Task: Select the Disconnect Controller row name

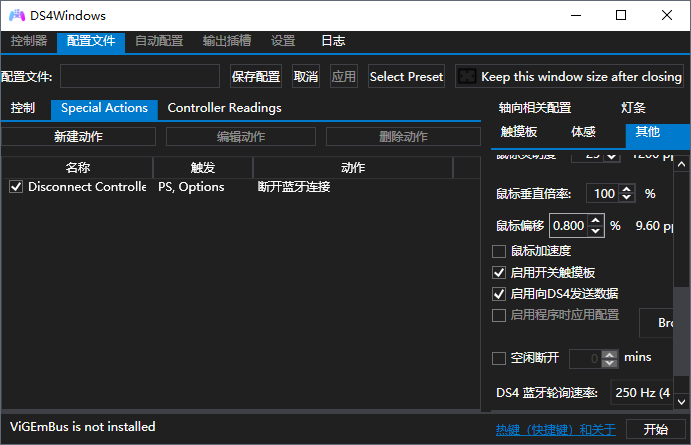Action: coord(87,187)
